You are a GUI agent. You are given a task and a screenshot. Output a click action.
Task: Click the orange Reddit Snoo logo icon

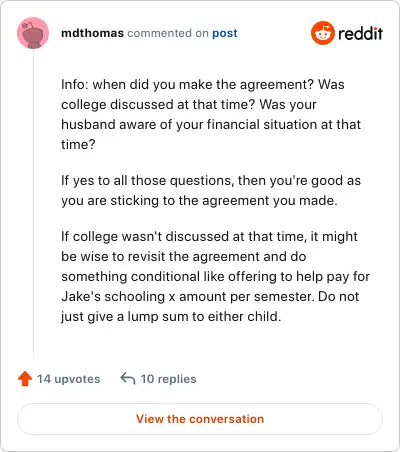(323, 33)
